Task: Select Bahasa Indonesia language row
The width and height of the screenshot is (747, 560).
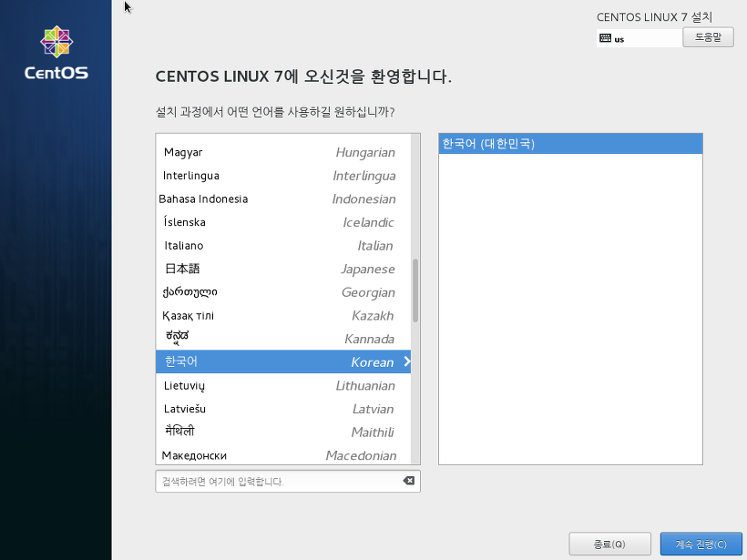Action: 283,199
